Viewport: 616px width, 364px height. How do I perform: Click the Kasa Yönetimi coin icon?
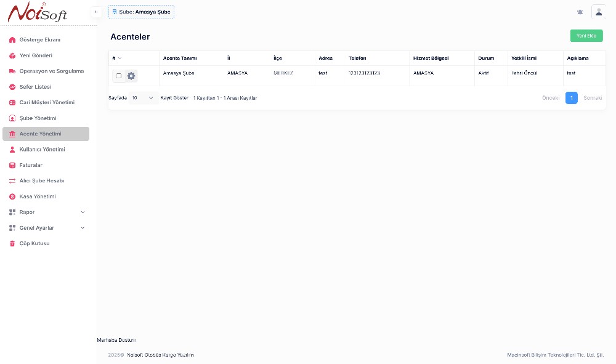click(12, 197)
